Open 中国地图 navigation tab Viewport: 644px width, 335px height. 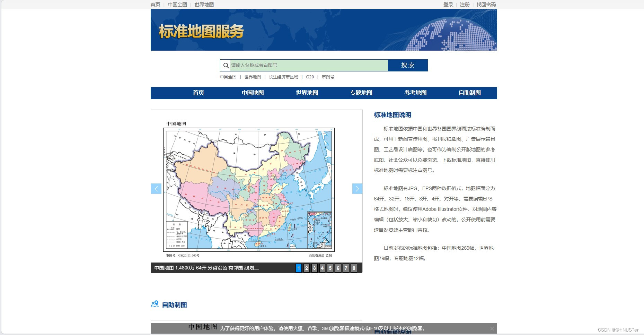253,93
